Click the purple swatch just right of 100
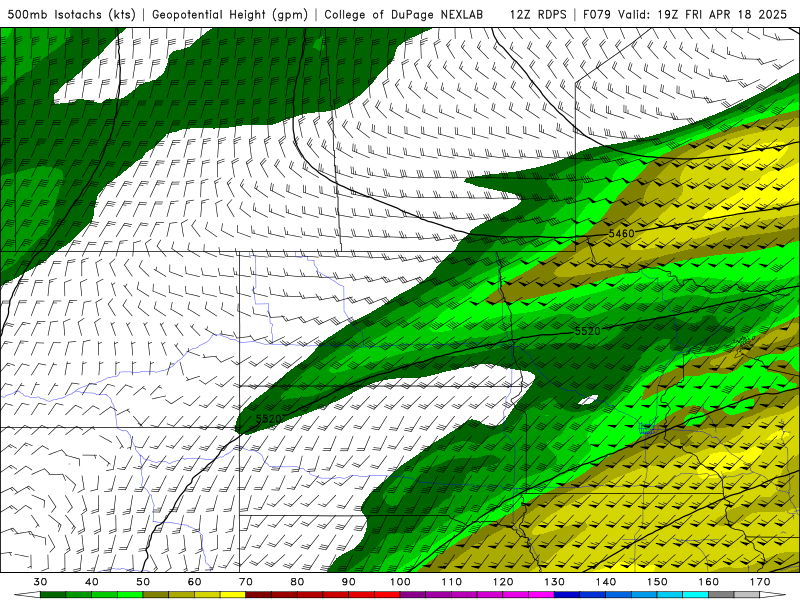The width and height of the screenshot is (800, 600). [413, 595]
